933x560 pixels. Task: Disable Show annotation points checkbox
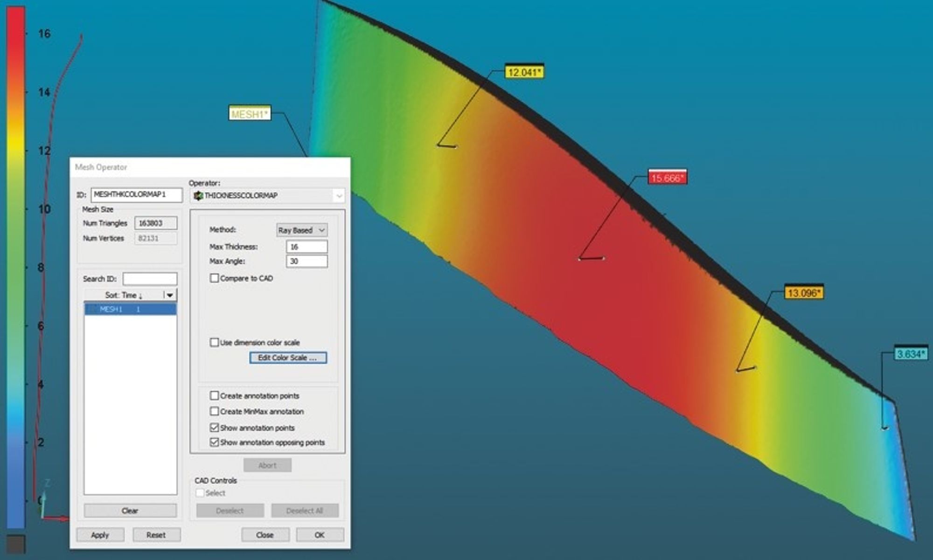tap(214, 427)
